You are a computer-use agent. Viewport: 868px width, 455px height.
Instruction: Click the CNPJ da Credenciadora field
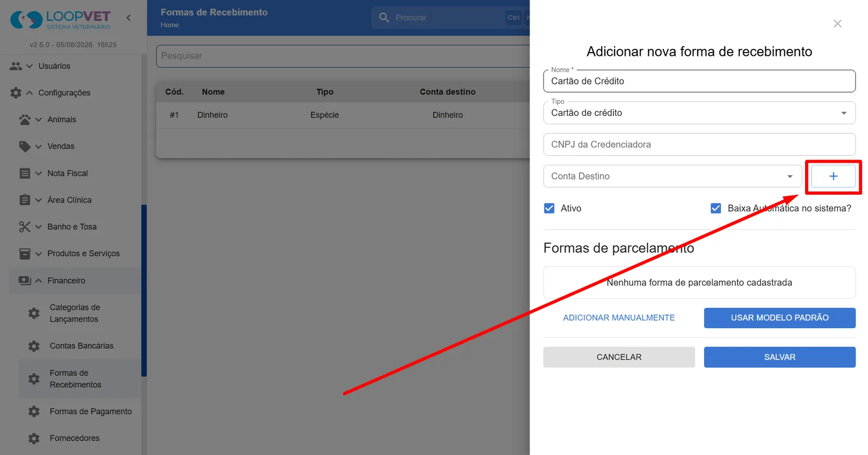pos(699,144)
